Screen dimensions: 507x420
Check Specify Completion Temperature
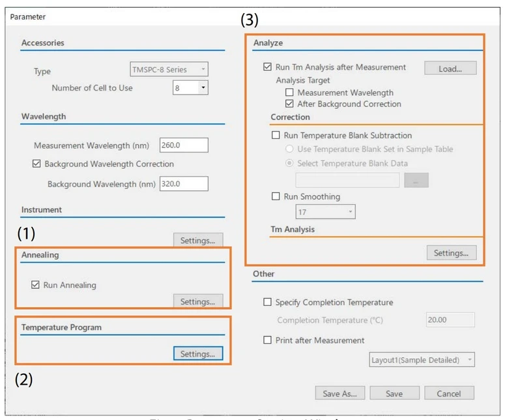267,302
